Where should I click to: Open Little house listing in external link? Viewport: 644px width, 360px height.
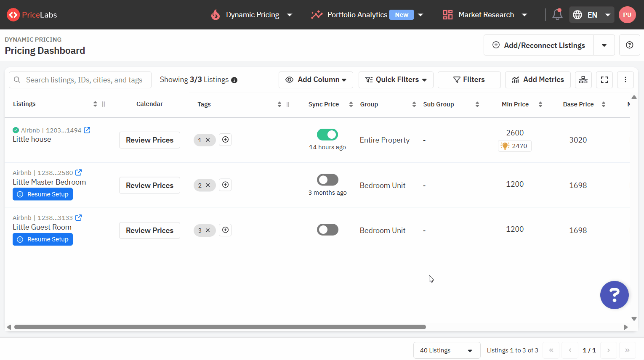tap(87, 130)
